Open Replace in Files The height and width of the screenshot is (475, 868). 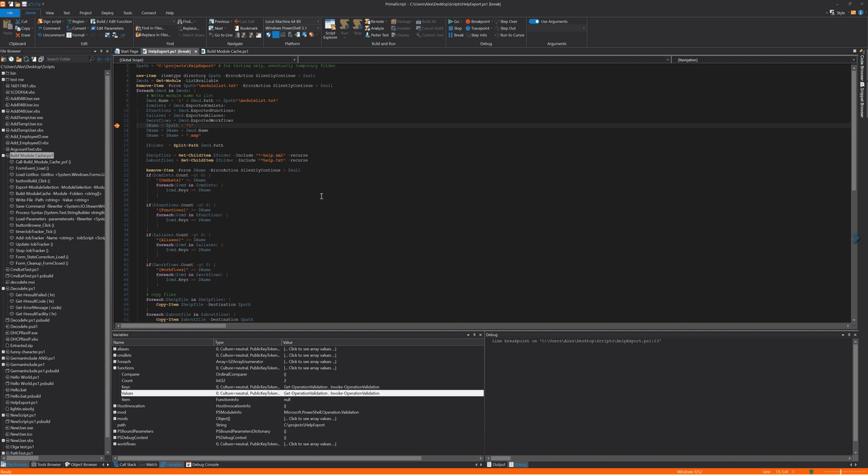coord(153,35)
